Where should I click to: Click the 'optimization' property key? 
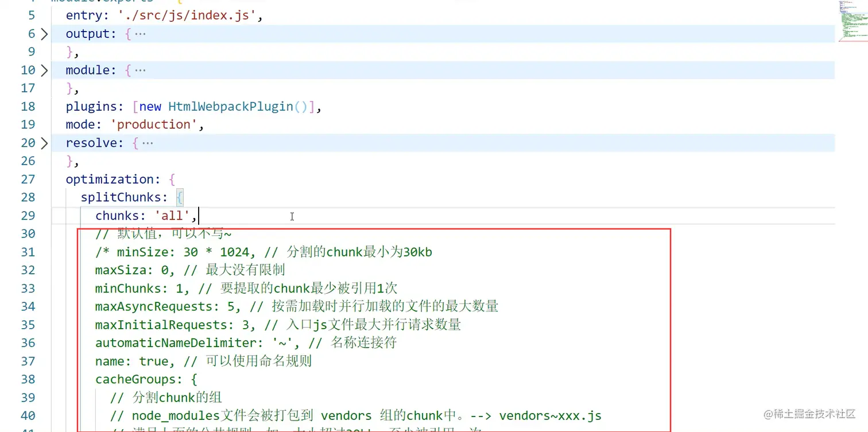pos(110,180)
